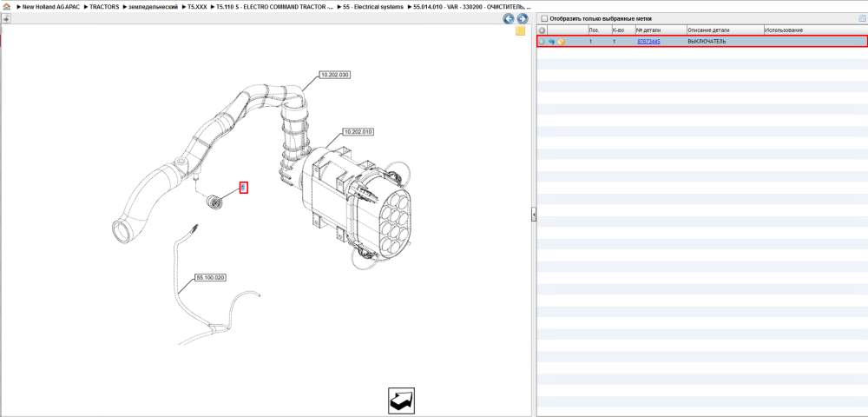The image size is (868, 417).
Task: Click the pin icon in diagram toolbar
Action: pyautogui.click(x=6, y=18)
